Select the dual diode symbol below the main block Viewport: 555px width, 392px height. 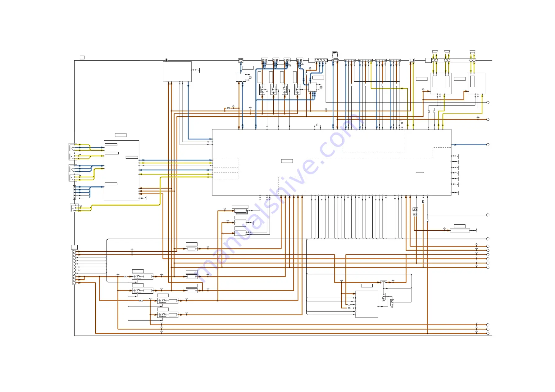415,210
